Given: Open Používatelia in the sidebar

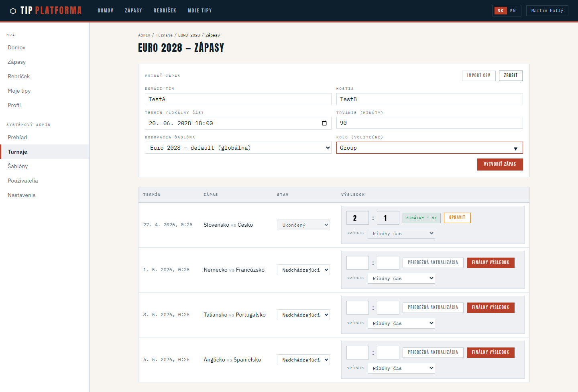Looking at the screenshot, I should [x=23, y=181].
